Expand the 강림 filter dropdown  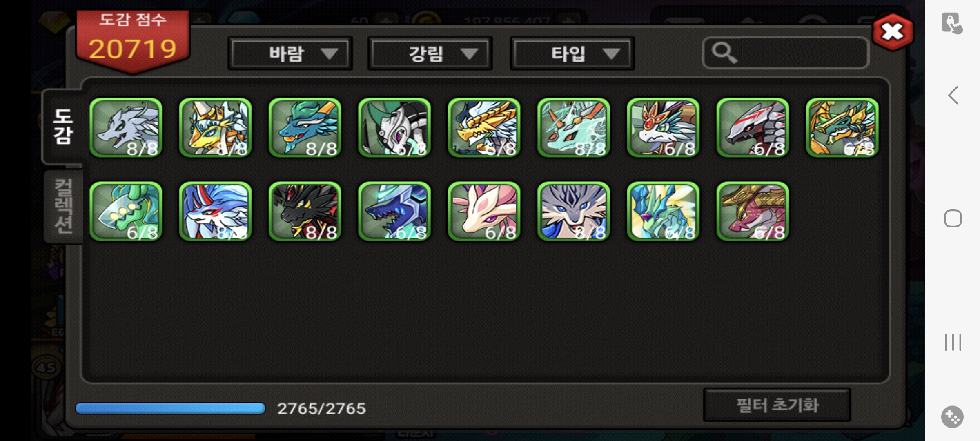click(x=430, y=53)
